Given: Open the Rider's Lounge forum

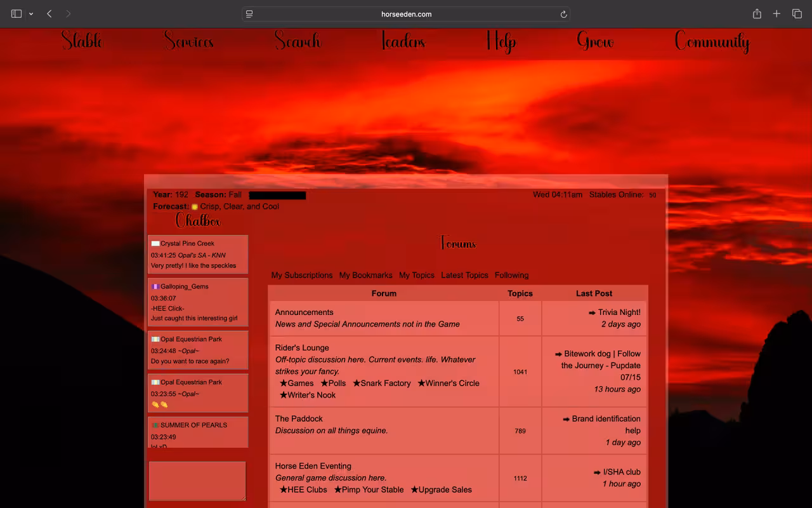Looking at the screenshot, I should coord(302,348).
